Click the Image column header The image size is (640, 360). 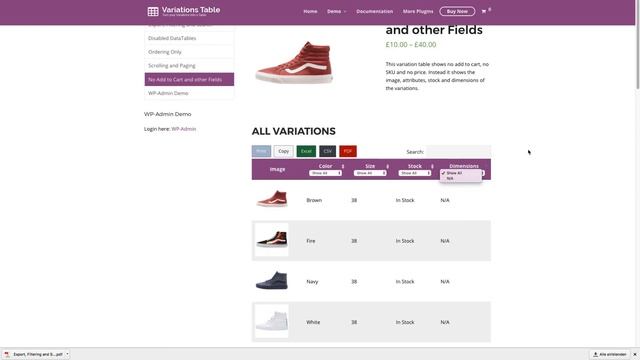[277, 169]
